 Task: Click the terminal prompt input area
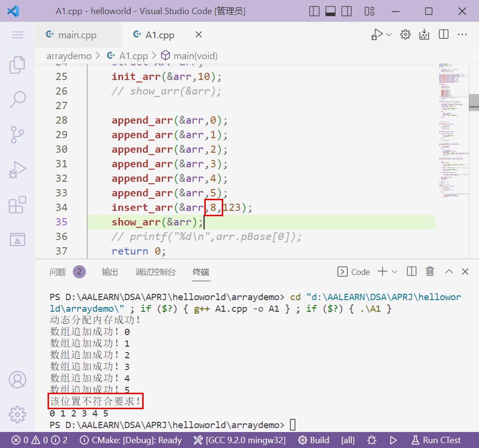click(x=293, y=425)
